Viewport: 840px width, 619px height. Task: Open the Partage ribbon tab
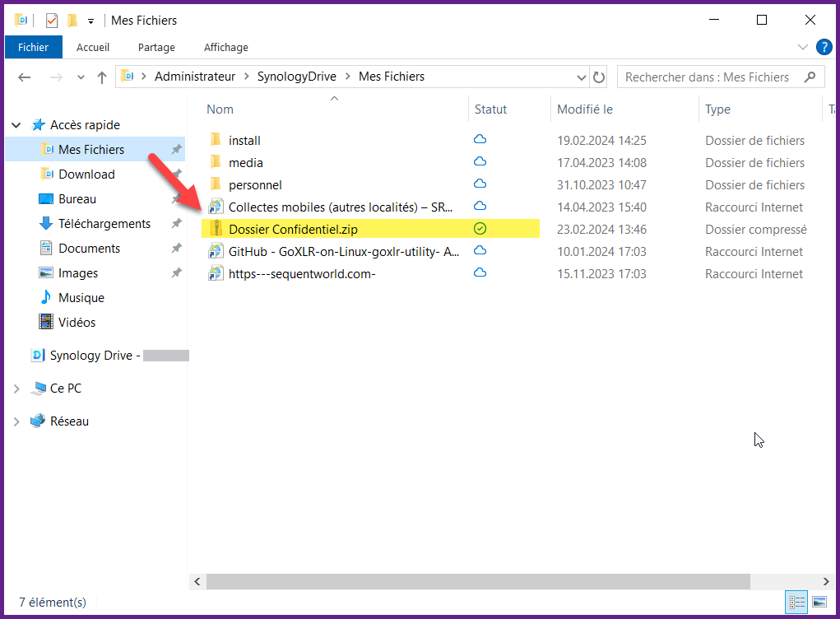[x=156, y=48]
